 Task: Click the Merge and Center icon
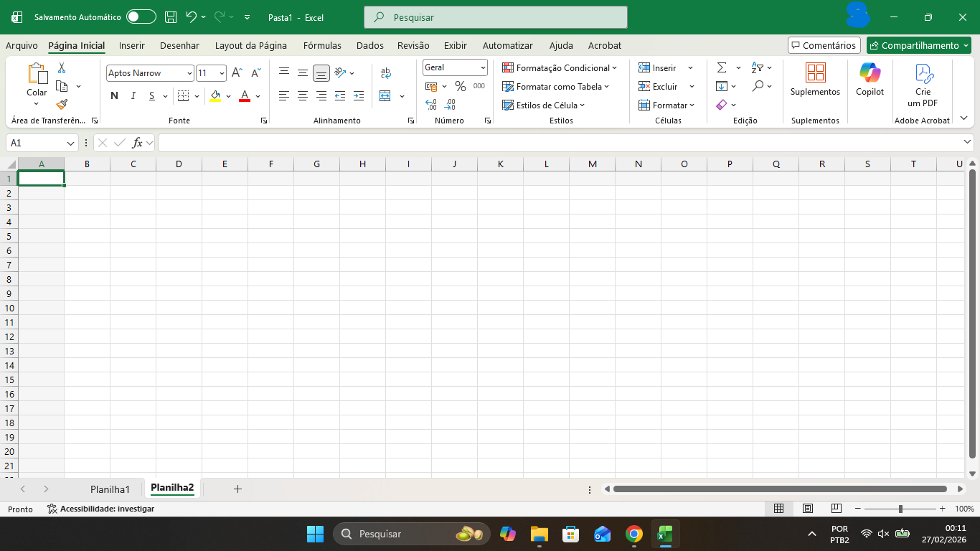point(385,96)
